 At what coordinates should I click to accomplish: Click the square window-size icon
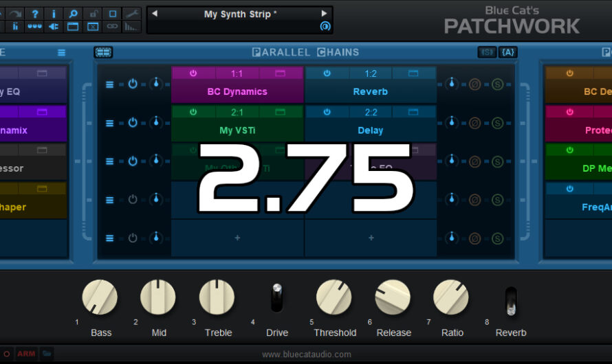[x=112, y=14]
